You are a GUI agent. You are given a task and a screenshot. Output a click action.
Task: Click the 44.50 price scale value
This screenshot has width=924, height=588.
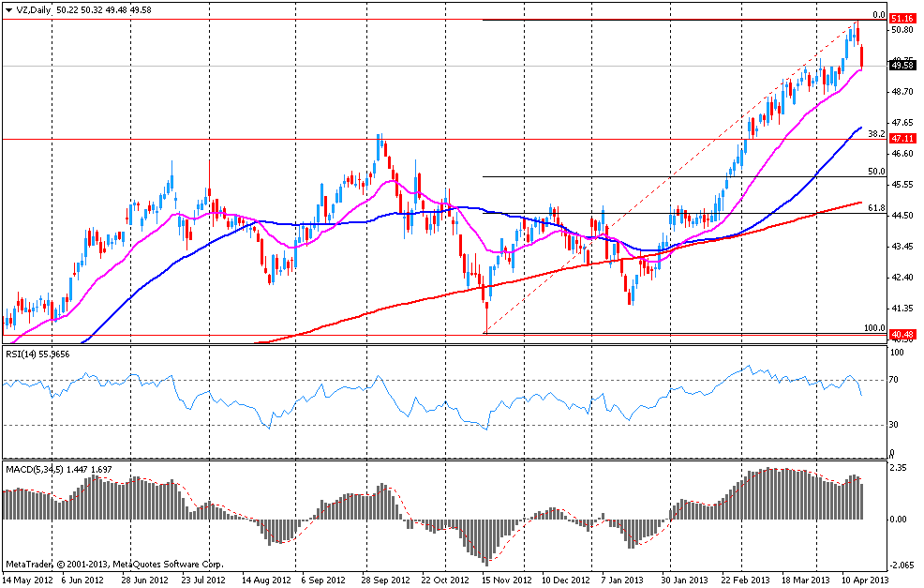click(x=902, y=216)
